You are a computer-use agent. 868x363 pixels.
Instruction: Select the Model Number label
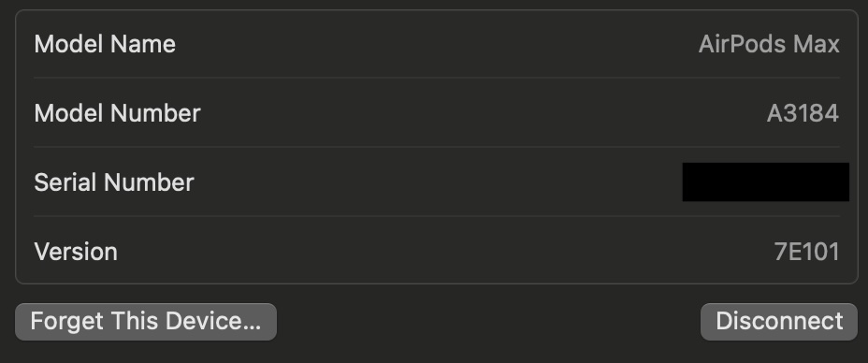pos(117,113)
